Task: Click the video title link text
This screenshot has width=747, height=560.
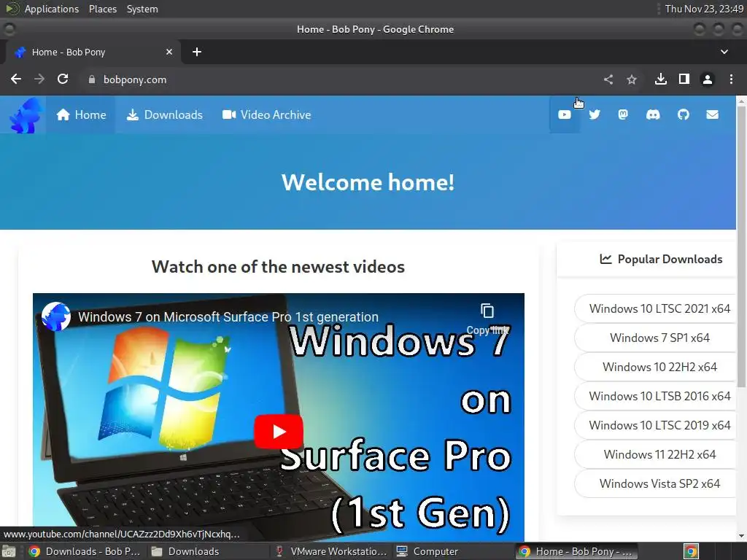Action: pos(228,316)
